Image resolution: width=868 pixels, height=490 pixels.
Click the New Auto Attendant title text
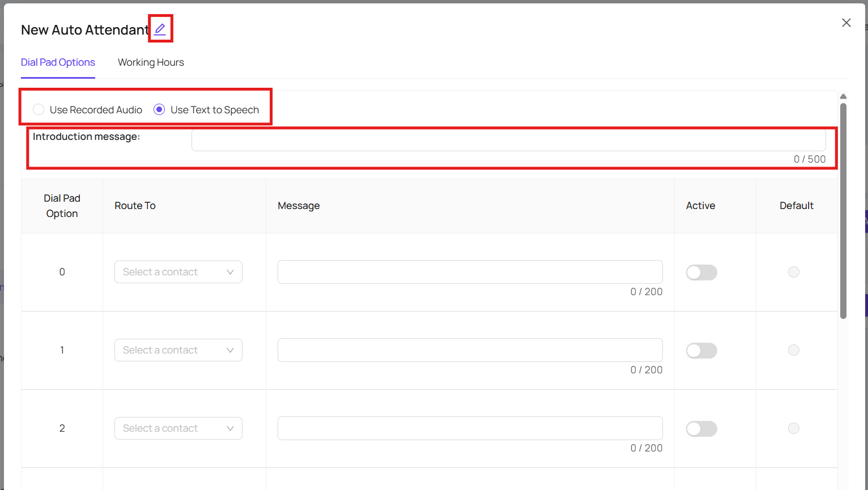85,30
